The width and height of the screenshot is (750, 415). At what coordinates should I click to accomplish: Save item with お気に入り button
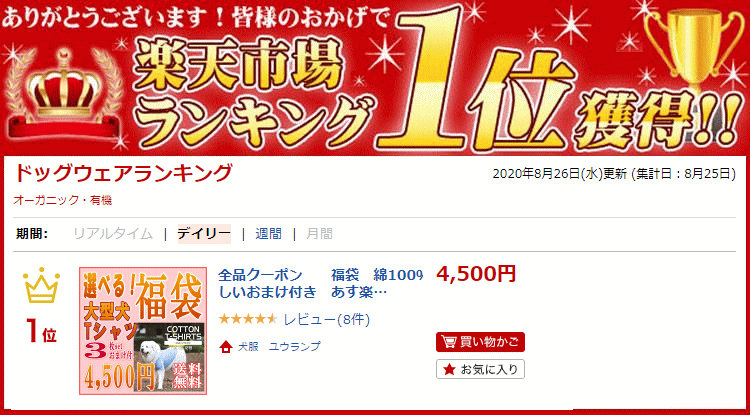point(480,369)
